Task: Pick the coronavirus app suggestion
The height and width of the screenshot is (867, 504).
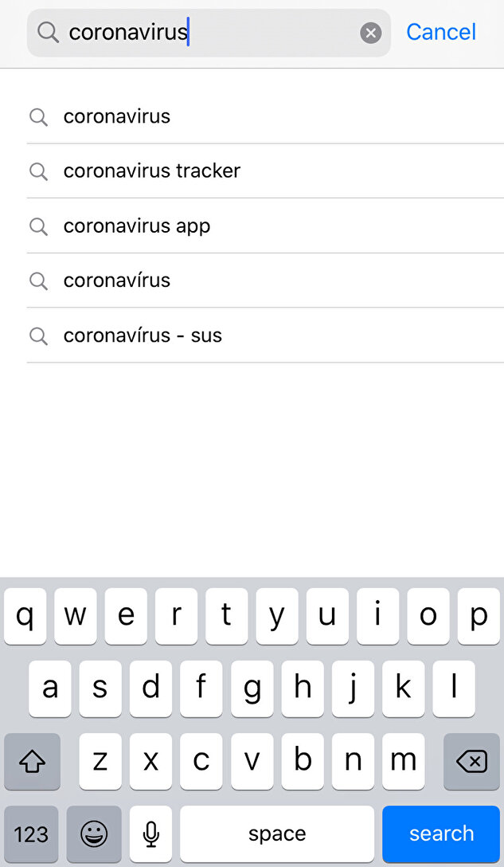Action: [x=137, y=226]
